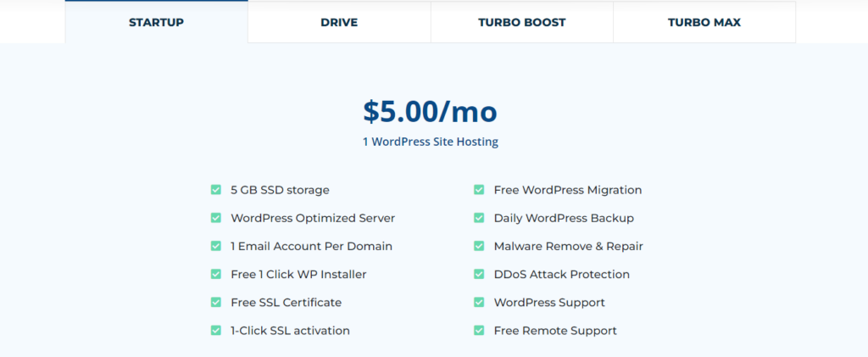This screenshot has height=357, width=868.
Task: Click the 1 Email Account Per Domain text
Action: (312, 247)
